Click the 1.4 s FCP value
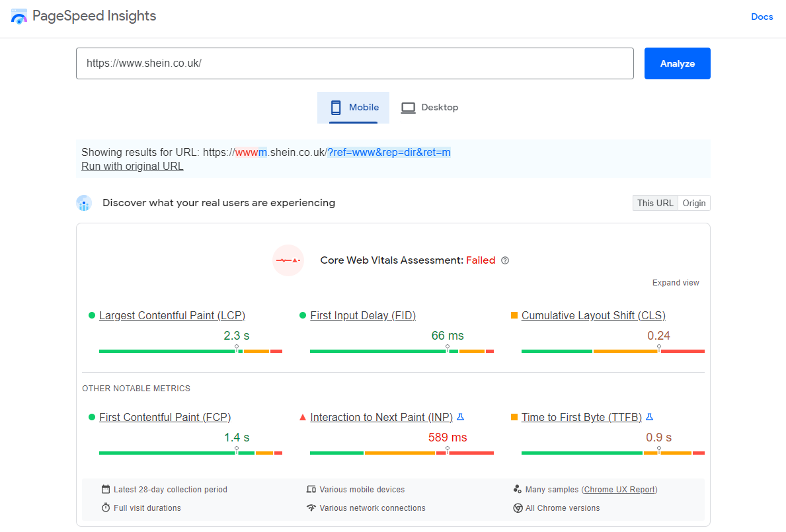 tap(237, 437)
